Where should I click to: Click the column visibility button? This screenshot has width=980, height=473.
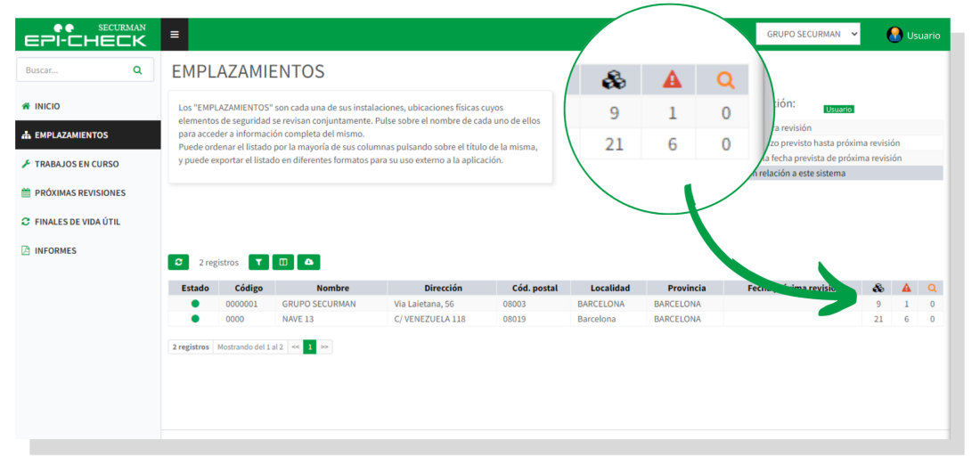(283, 262)
